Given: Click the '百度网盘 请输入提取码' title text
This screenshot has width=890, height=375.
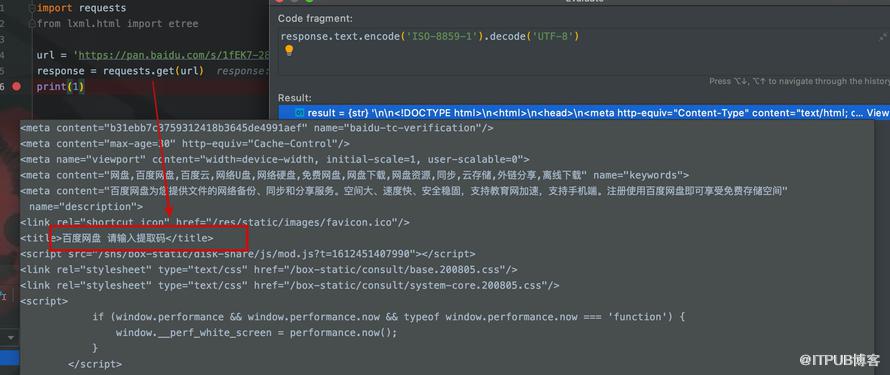Looking at the screenshot, I should 114,238.
